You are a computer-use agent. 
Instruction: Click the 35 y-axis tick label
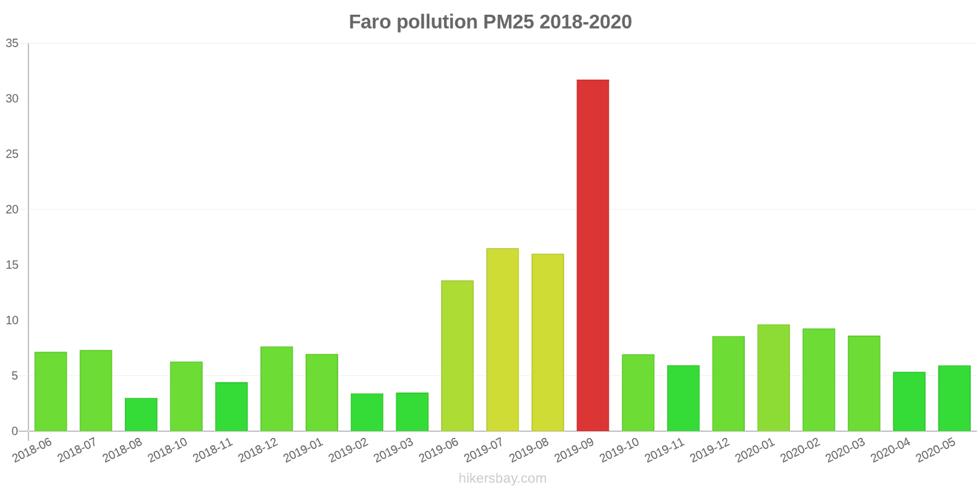coord(12,43)
